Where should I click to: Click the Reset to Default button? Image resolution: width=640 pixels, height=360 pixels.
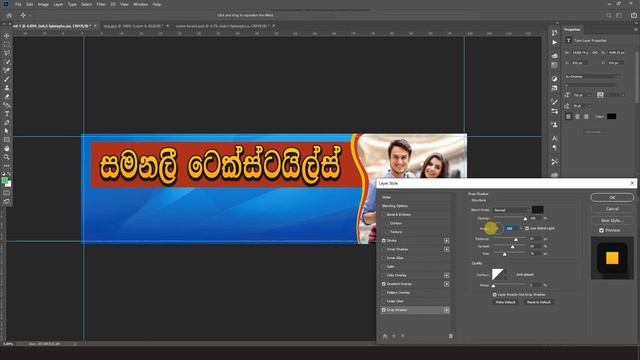pos(539,302)
